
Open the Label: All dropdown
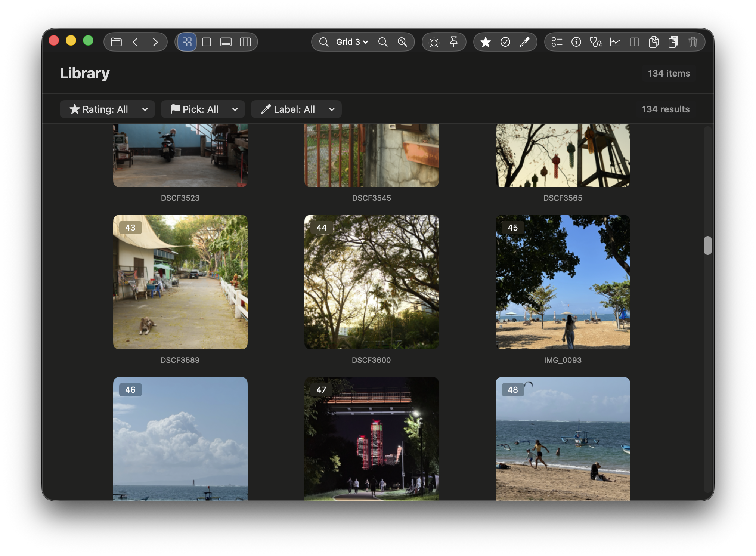click(296, 109)
